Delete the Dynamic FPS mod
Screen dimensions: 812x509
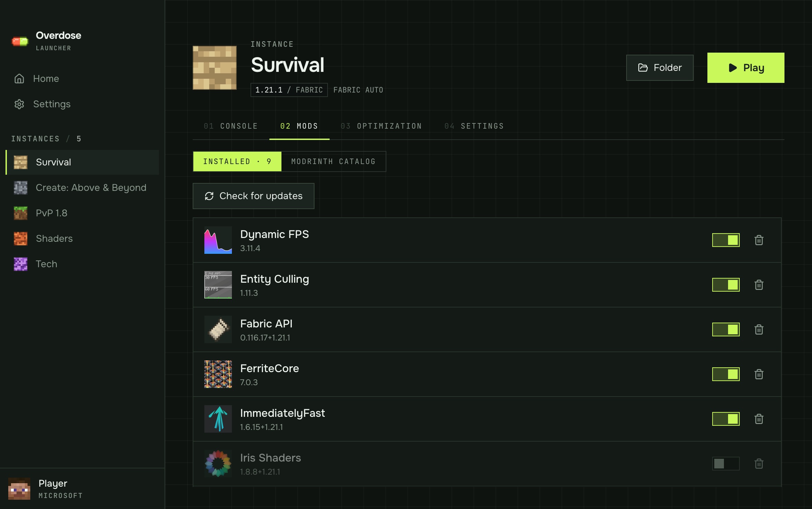tap(759, 240)
